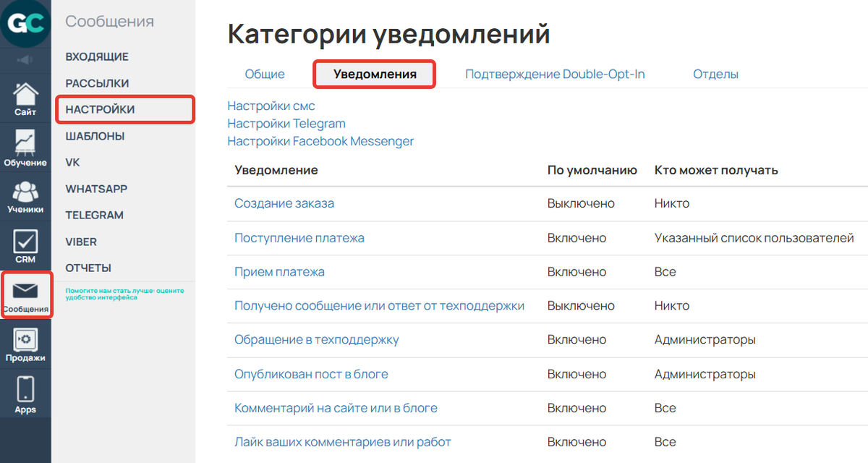Open the Ученики people icon section
The height and width of the screenshot is (463, 868).
pos(25,197)
